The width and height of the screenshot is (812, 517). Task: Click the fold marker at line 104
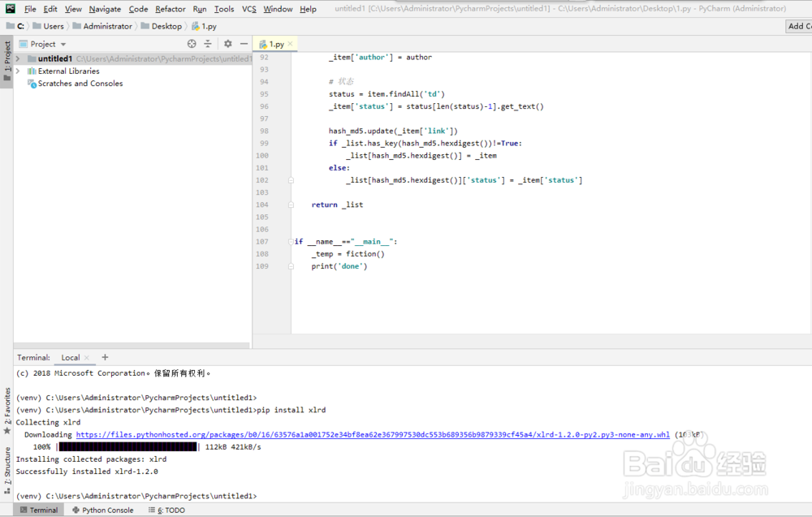point(291,205)
